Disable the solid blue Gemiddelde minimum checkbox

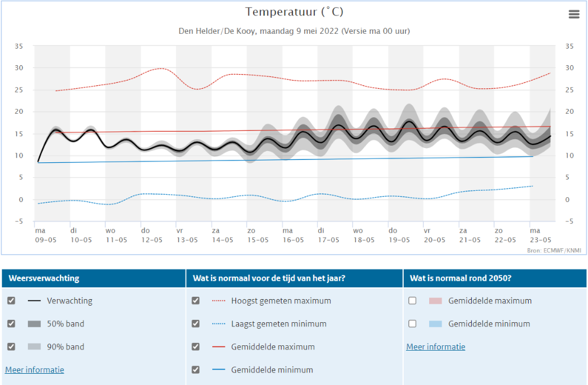click(x=196, y=370)
